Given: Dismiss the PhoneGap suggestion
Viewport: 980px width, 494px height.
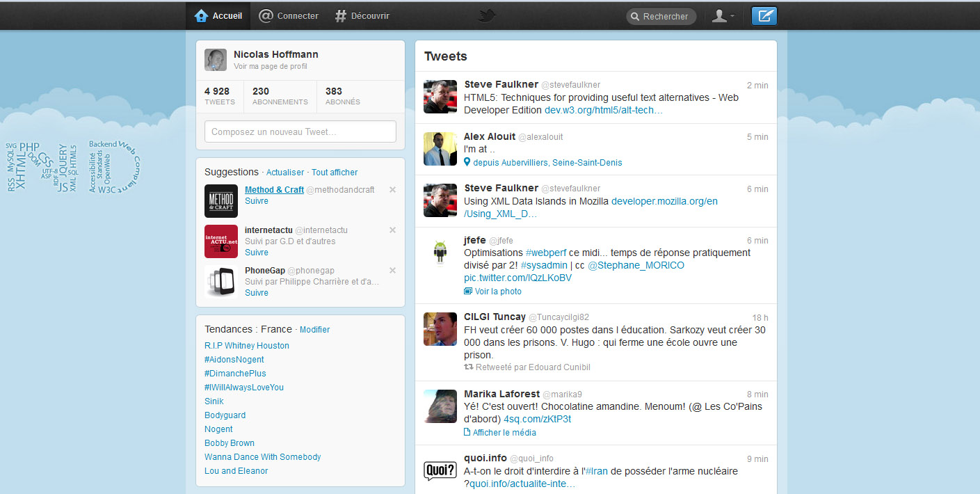Looking at the screenshot, I should tap(392, 271).
